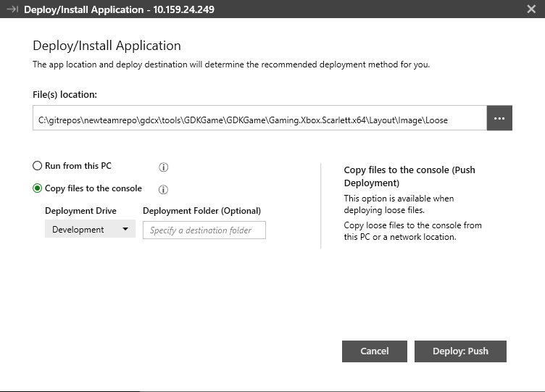Click the Deploy/Install Application heading text

(x=107, y=46)
